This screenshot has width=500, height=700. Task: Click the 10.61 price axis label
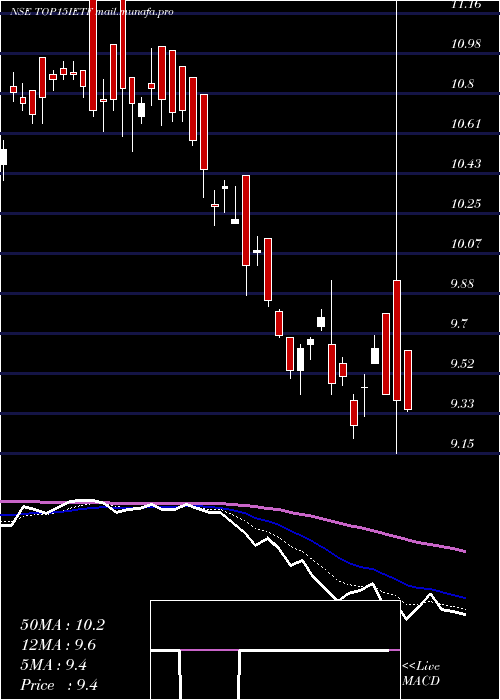(x=466, y=124)
